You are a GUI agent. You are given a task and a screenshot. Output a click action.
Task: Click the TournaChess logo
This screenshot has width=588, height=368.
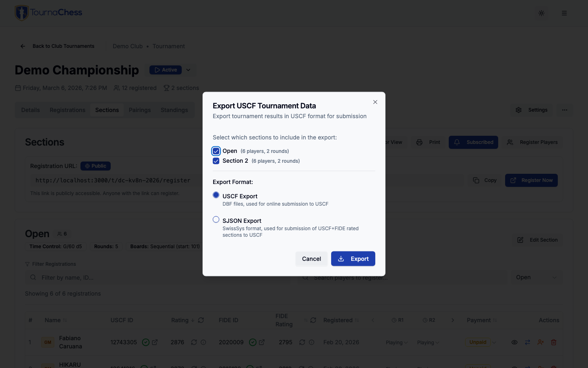tap(49, 13)
